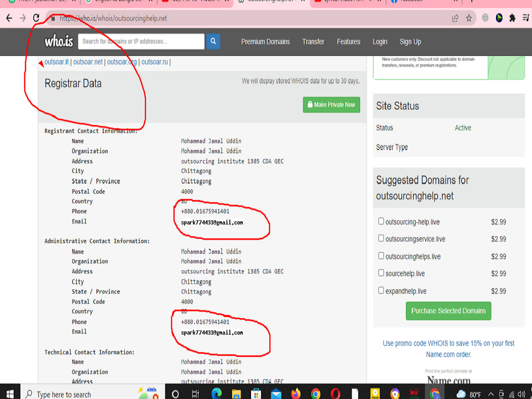Go to the Login page
532x399 pixels.
tap(380, 41)
